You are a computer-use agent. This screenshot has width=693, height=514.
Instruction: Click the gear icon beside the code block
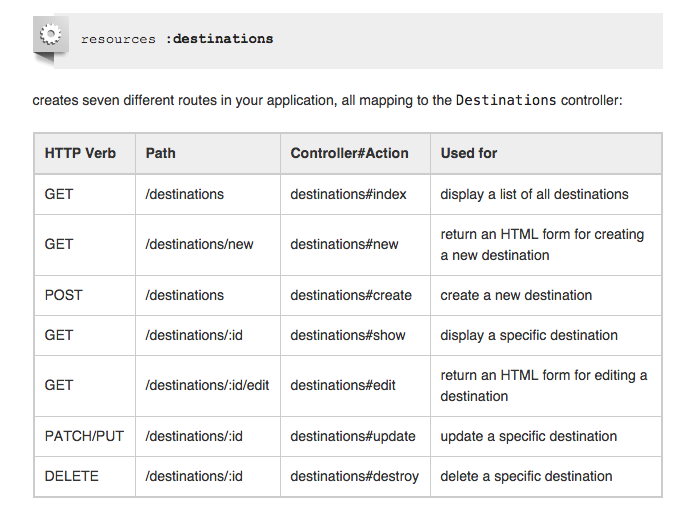pyautogui.click(x=51, y=34)
